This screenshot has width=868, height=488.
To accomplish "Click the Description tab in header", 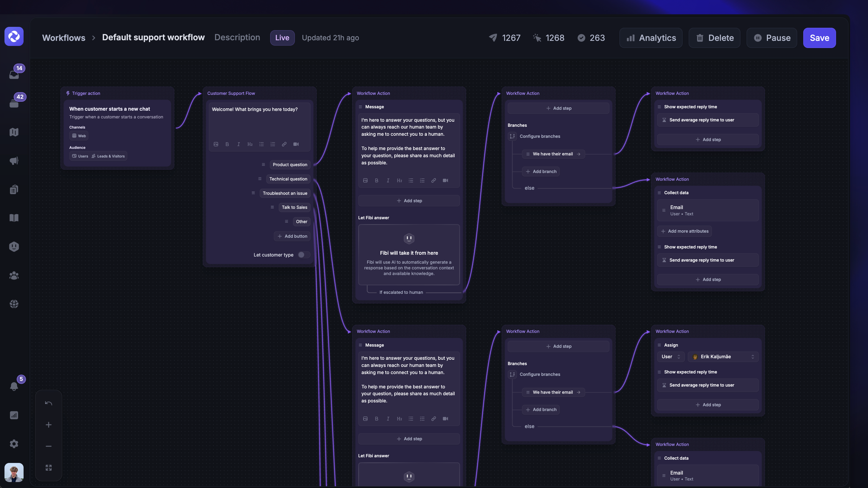I will point(237,37).
